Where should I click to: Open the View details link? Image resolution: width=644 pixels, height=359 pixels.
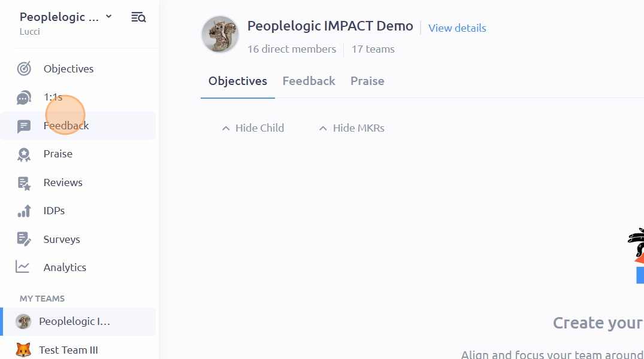457,28
